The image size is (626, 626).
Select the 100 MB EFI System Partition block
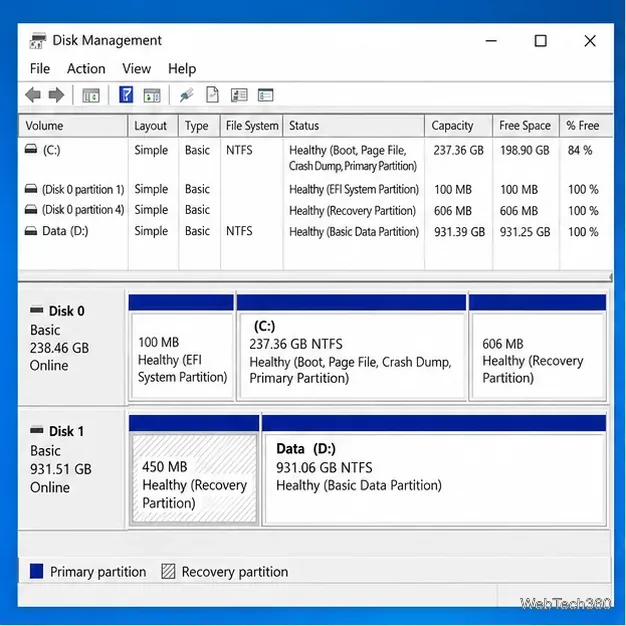pos(181,347)
